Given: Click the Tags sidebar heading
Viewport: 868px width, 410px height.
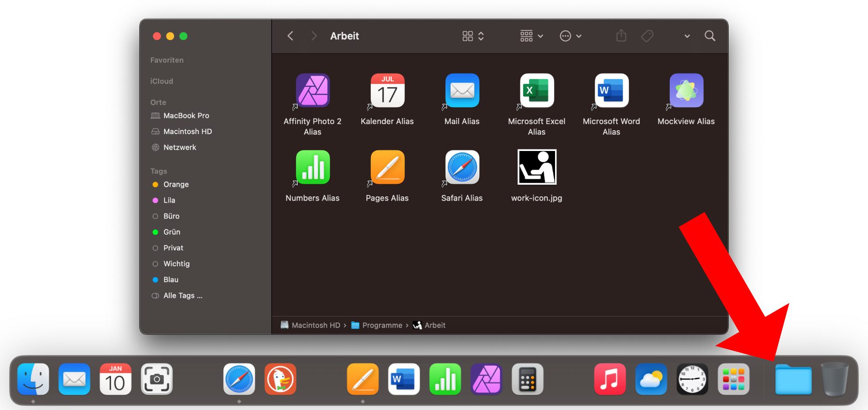Looking at the screenshot, I should pos(159,171).
